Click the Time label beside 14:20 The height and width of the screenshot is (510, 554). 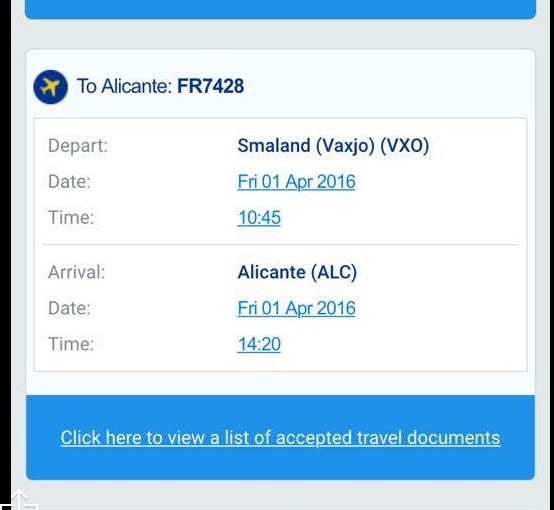pyautogui.click(x=71, y=344)
